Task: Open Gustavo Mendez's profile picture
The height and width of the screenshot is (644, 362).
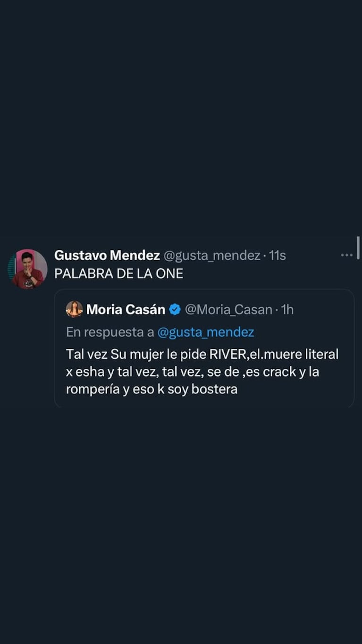Action: pyautogui.click(x=28, y=269)
